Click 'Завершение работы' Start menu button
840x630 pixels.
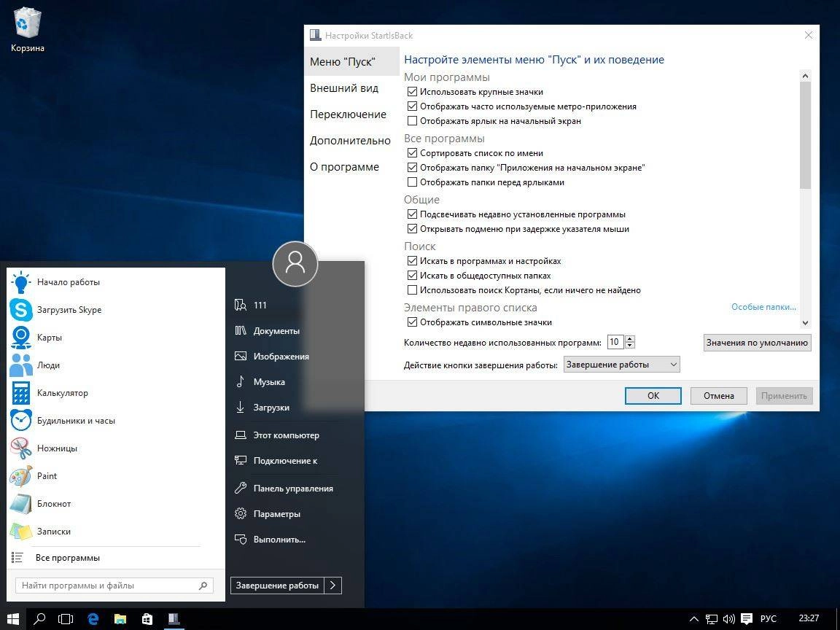(278, 586)
